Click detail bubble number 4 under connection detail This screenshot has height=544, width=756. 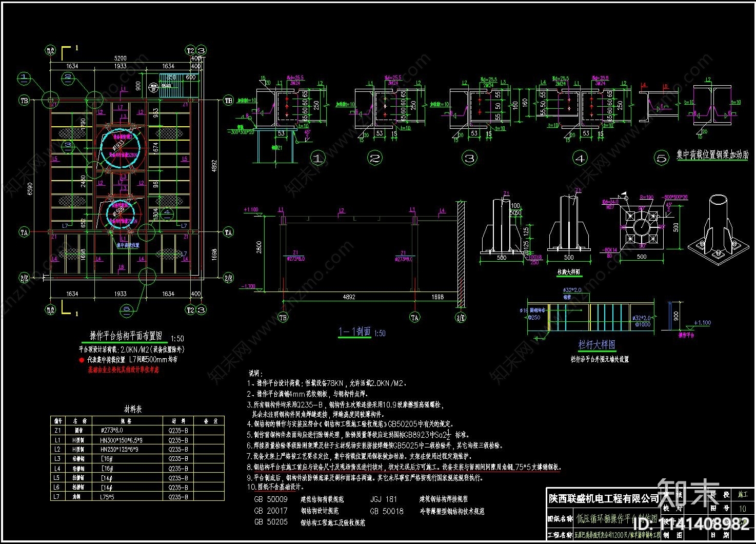[x=580, y=158]
